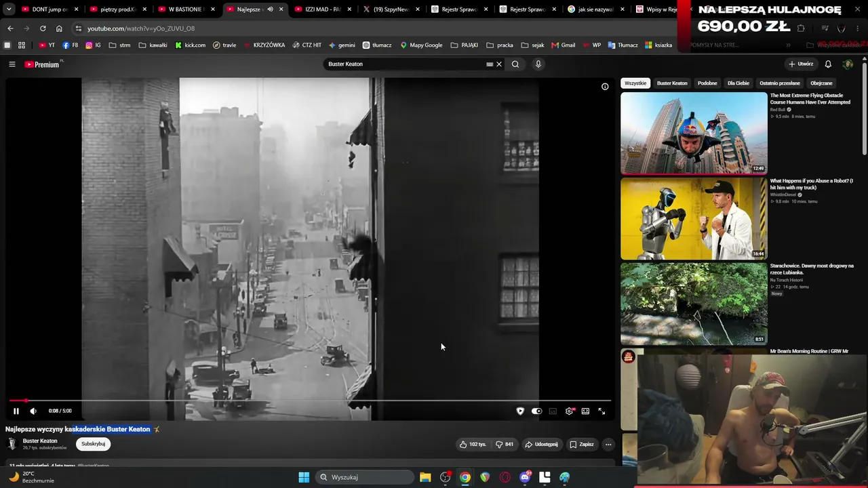
Task: Switch to the '(19) SzpyrNews' X tab
Action: click(x=390, y=9)
